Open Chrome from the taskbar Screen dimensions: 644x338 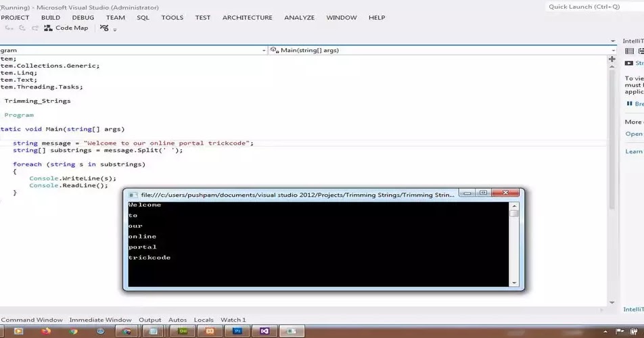click(74, 331)
